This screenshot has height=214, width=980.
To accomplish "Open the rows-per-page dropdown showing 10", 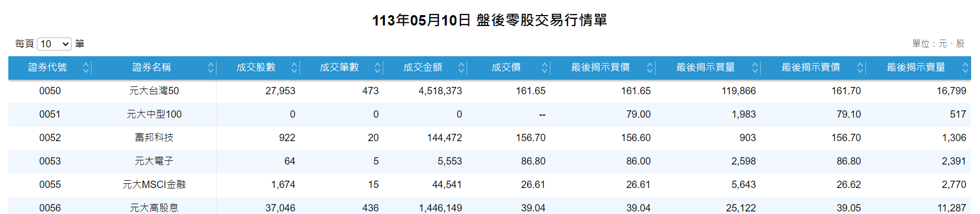I will [x=54, y=44].
